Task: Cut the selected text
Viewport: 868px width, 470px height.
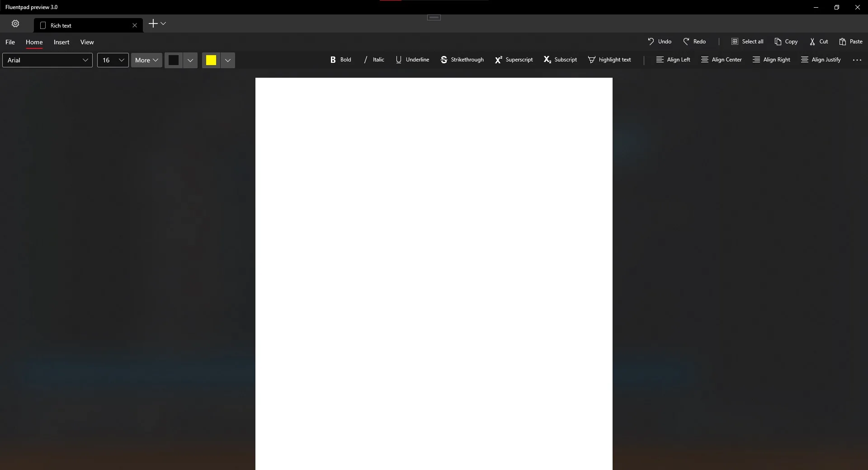Action: [x=819, y=42]
